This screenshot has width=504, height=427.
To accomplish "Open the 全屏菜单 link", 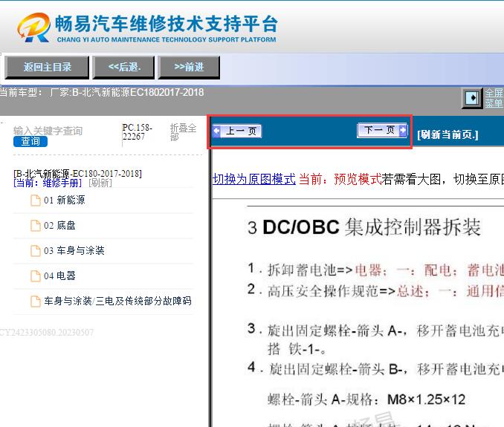I will coord(494,98).
